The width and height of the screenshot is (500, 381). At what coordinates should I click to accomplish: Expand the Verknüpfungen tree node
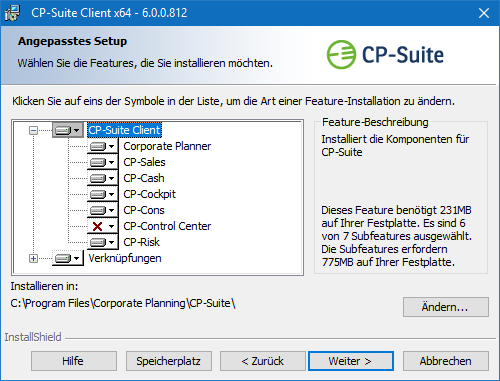33,258
